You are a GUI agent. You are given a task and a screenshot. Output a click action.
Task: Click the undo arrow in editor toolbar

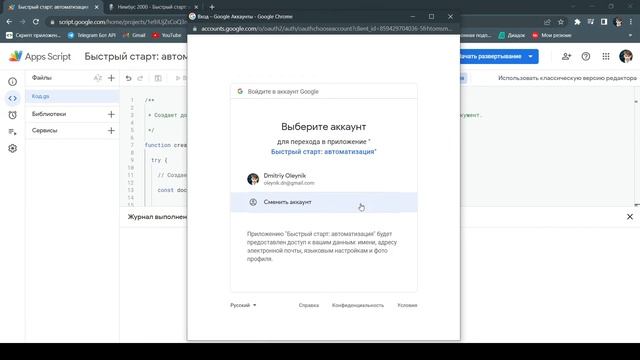click(129, 78)
